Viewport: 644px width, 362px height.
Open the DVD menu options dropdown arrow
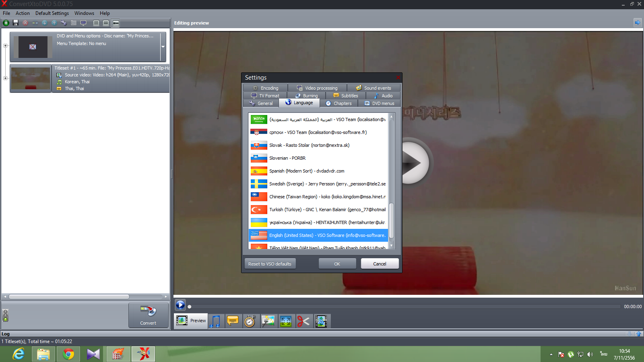click(x=163, y=47)
